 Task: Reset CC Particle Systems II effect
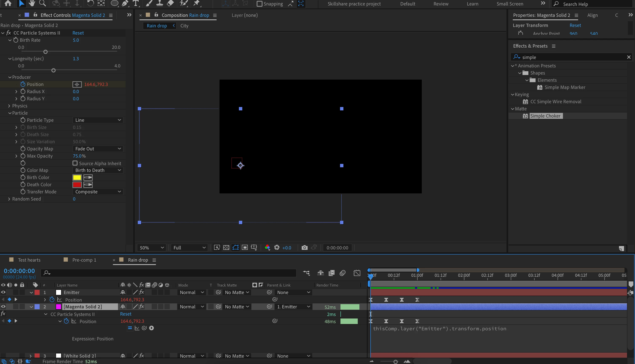pyautogui.click(x=78, y=33)
